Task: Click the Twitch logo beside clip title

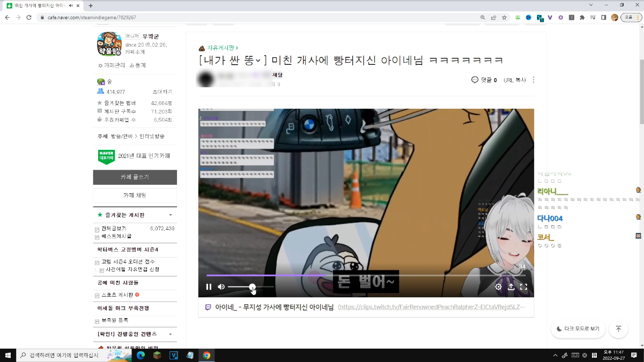Action: [x=208, y=307]
